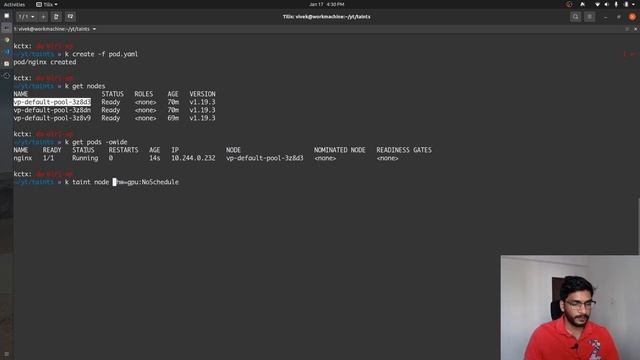The width and height of the screenshot is (640, 360).
Task: Click the pod IP 10.244.0.232
Action: tap(193, 158)
